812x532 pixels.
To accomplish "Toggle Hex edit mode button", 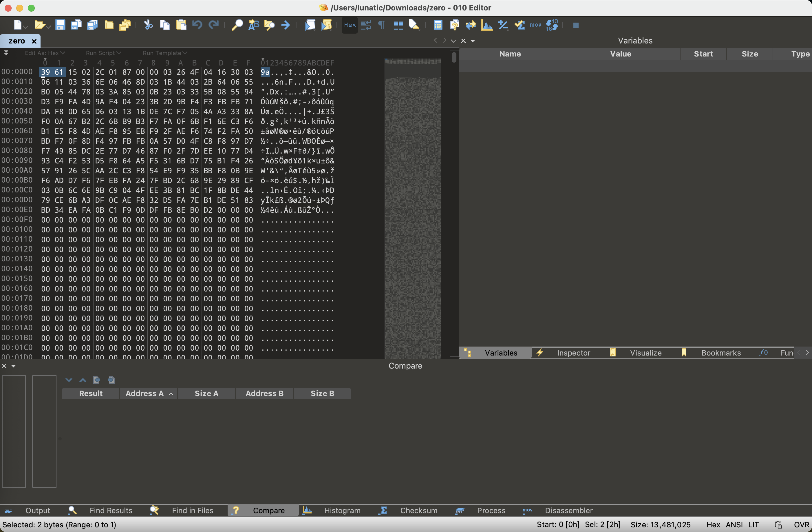I will (x=350, y=25).
